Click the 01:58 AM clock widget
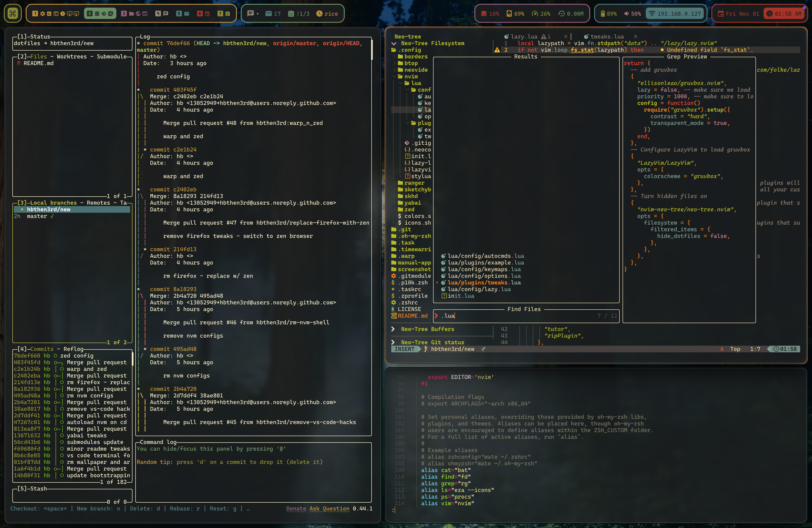 click(x=784, y=14)
